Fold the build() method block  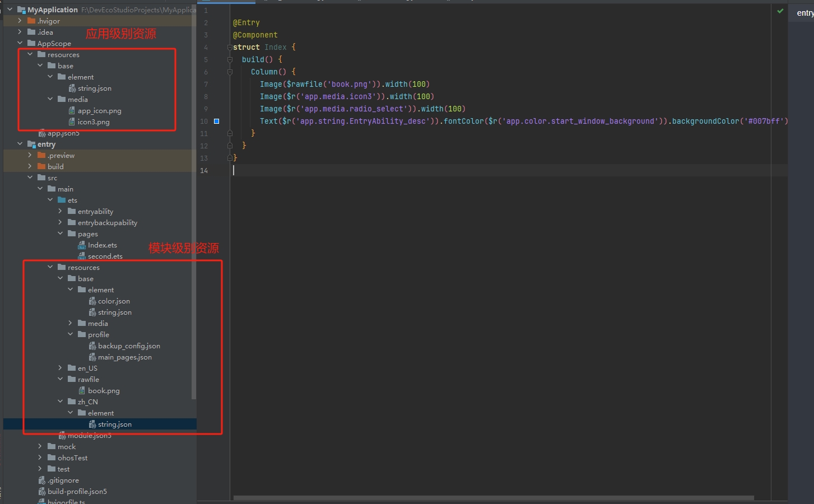point(230,59)
